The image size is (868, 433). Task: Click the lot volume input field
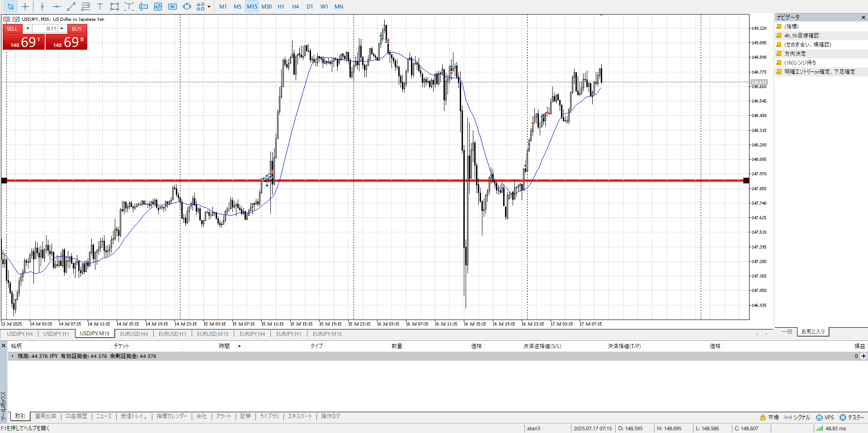coord(45,28)
